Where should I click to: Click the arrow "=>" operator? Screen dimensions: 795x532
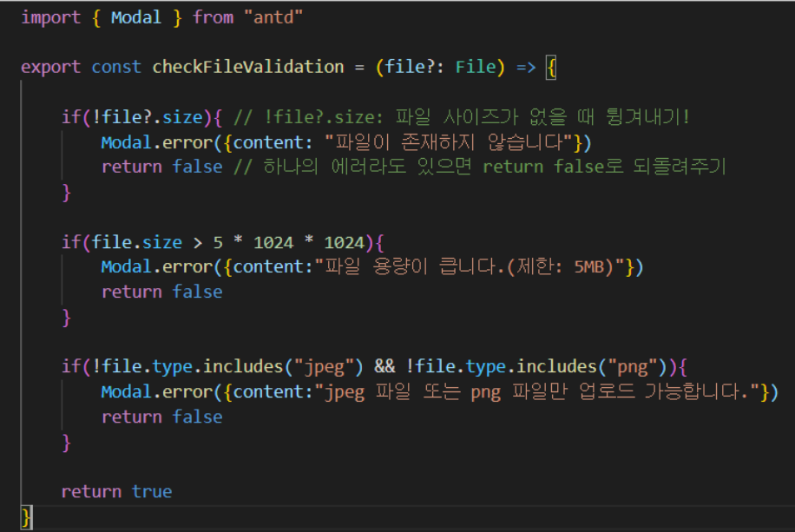point(526,67)
